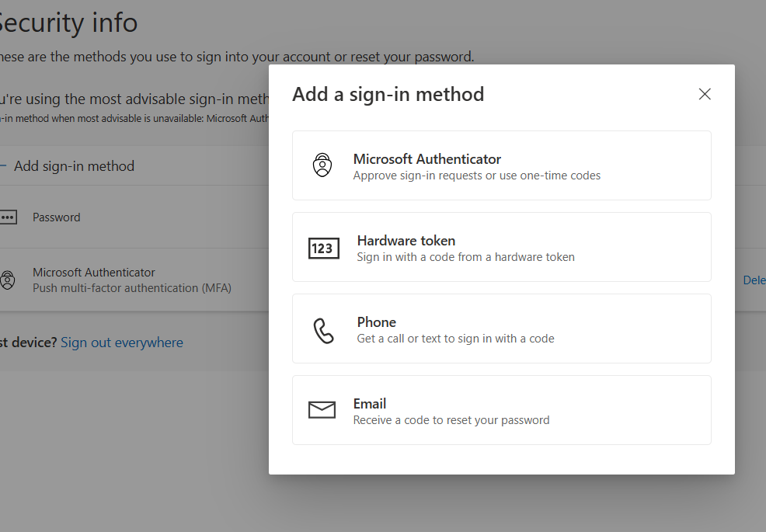This screenshot has height=532, width=766.
Task: Click Approve sign-in requests description text
Action: (x=477, y=176)
